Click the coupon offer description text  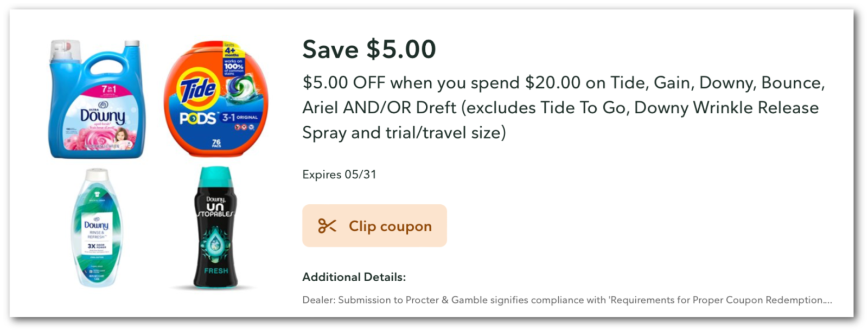pos(542,107)
